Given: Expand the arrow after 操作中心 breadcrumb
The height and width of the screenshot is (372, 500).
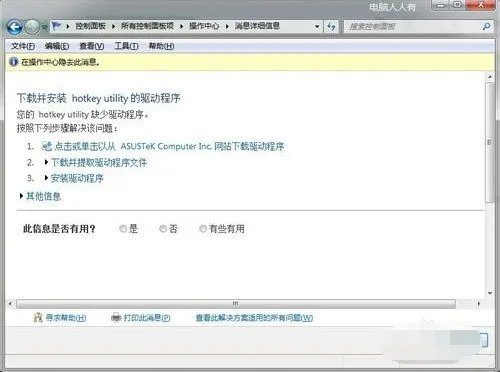Looking at the screenshot, I should click(227, 26).
